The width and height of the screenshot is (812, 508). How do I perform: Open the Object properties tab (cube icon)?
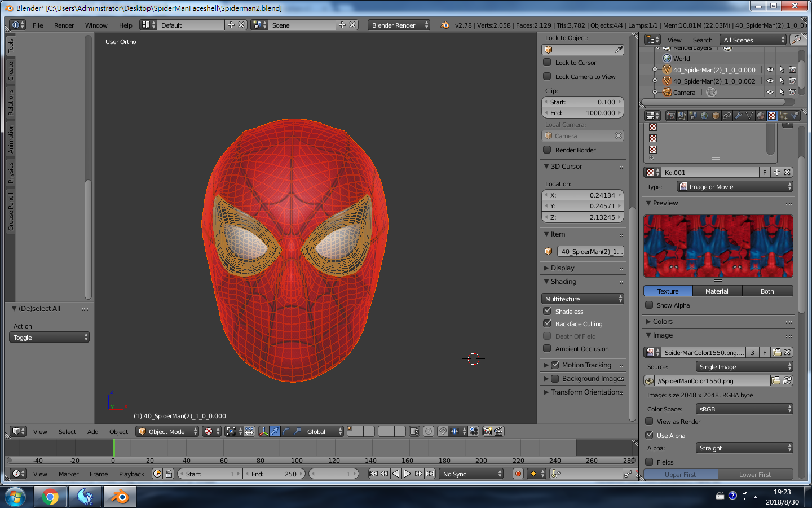[x=716, y=116]
